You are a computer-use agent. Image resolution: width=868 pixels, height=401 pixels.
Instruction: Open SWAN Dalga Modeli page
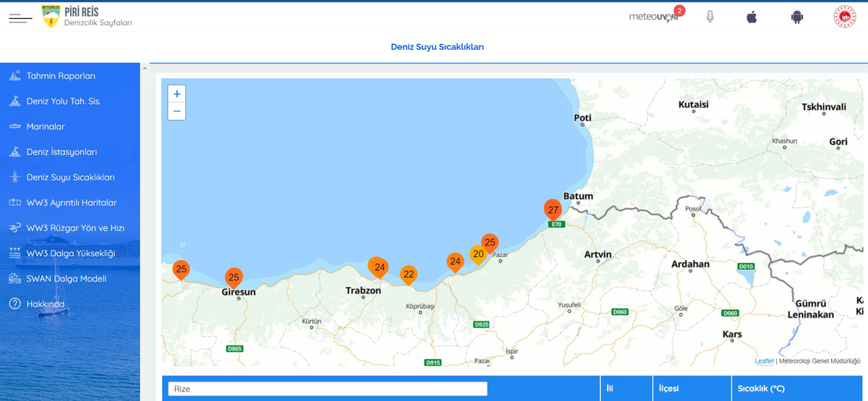(x=66, y=279)
